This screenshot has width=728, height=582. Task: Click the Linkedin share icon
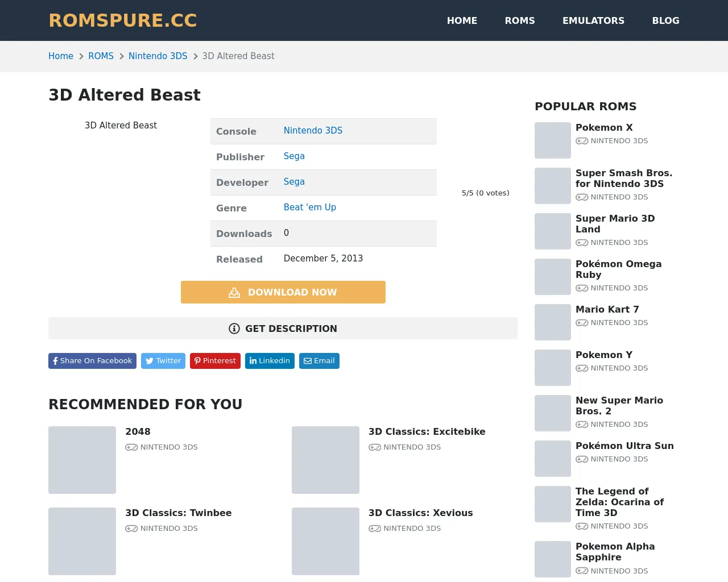[x=253, y=361]
